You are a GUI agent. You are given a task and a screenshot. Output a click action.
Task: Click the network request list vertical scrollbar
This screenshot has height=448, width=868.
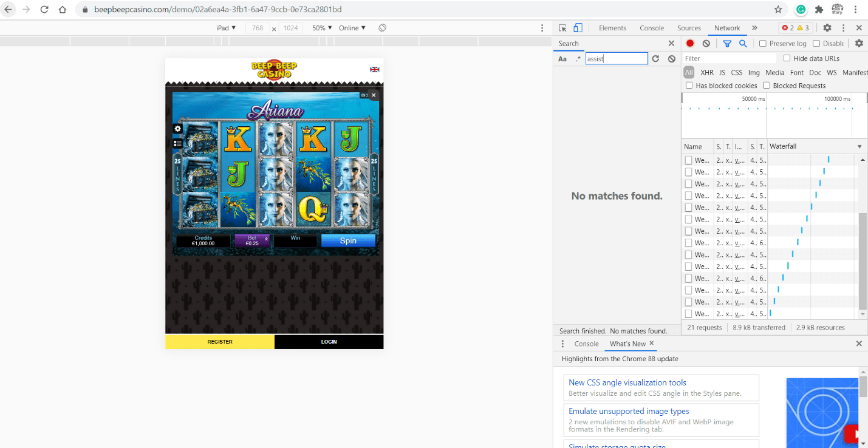(863, 261)
